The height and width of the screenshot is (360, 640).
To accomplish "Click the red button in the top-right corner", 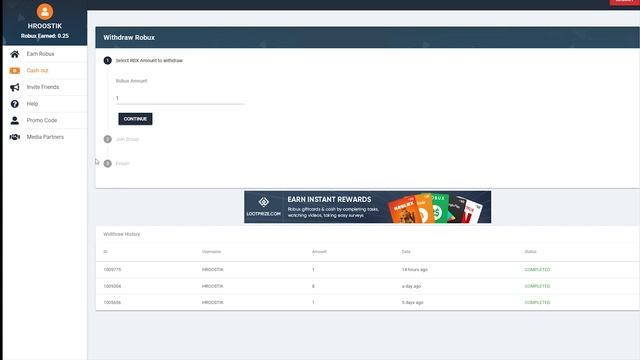I will [x=624, y=2].
